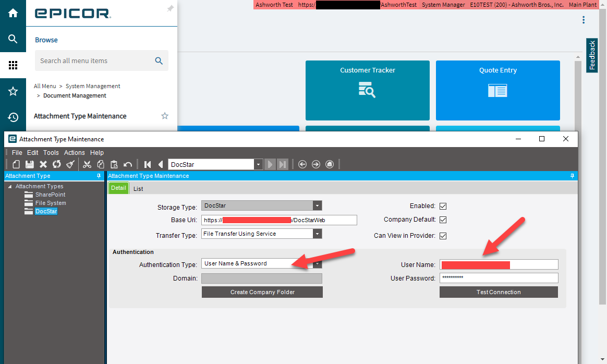Viewport: 607px width, 364px height.
Task: Go to the Epicor Home icon
Action: point(13,13)
